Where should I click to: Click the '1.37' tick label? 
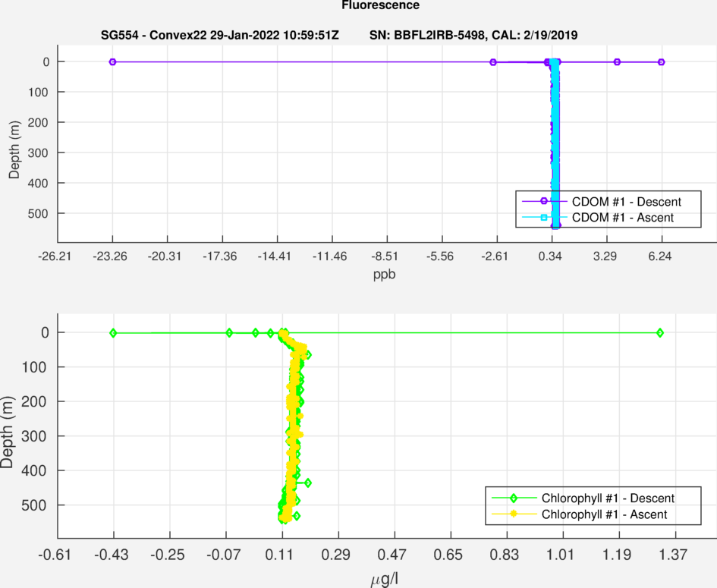pyautogui.click(x=673, y=555)
